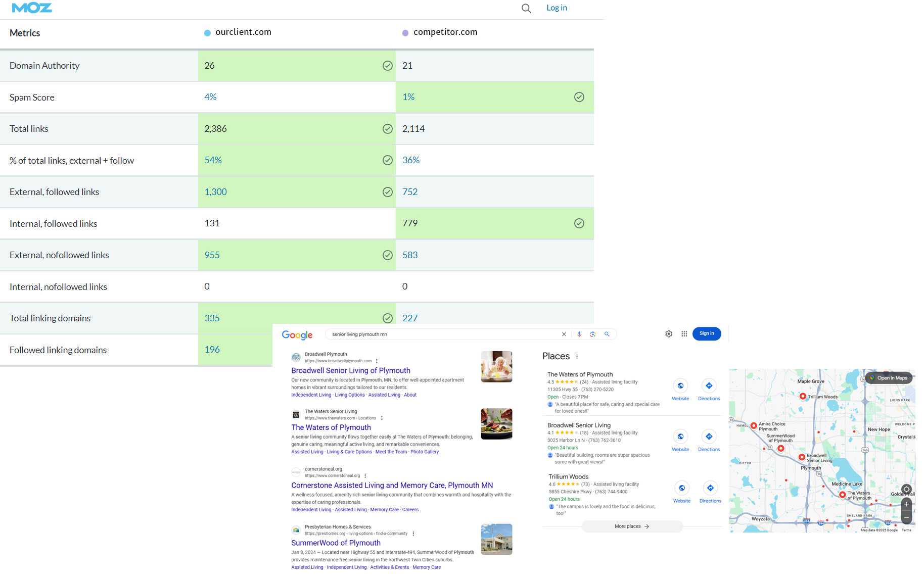The height and width of the screenshot is (580, 924).
Task: Click the checkmark icon in Spam Score row
Action: (579, 97)
